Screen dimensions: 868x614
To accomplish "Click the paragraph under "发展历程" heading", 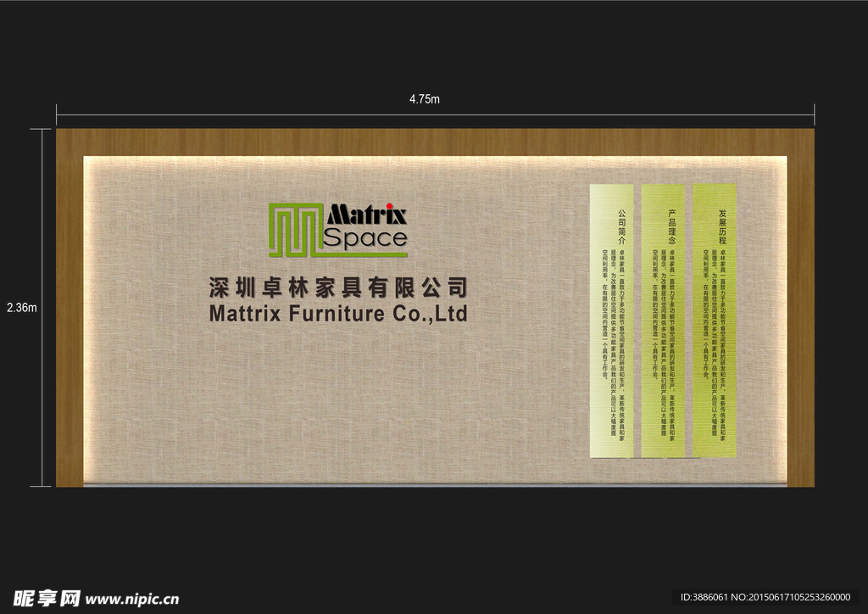I will [714, 345].
